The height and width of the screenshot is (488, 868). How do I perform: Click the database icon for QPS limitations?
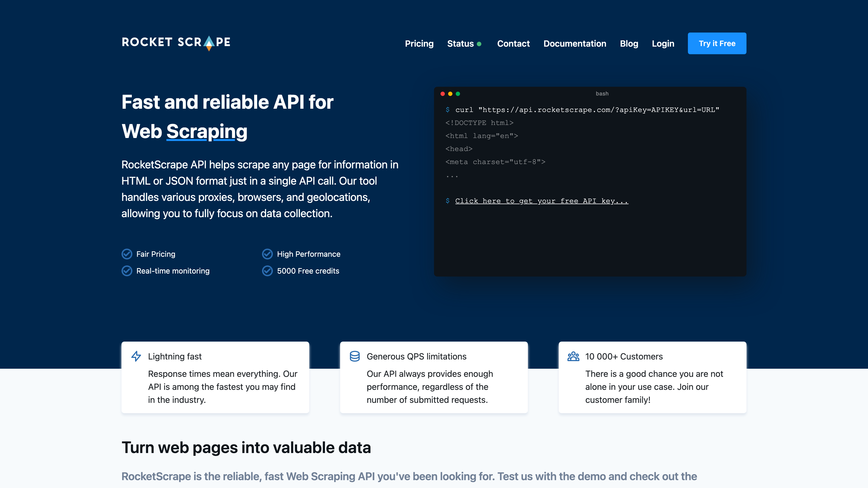[355, 356]
